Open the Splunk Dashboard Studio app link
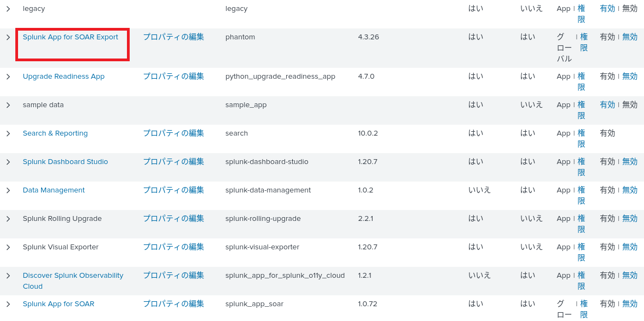This screenshot has height=321, width=644. coord(65,162)
